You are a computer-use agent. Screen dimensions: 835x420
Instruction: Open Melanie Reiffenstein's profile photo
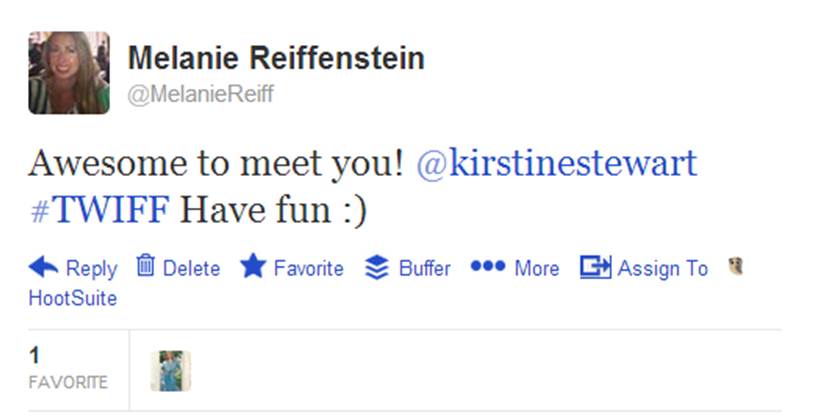(x=68, y=72)
